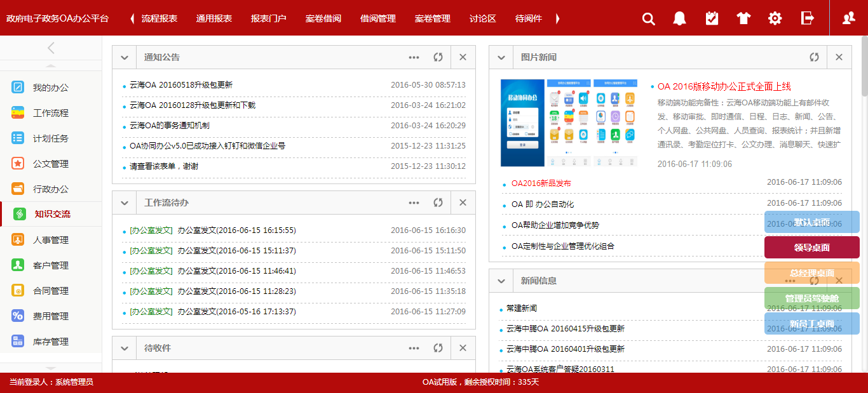Switch to 默认桌面 desktop
Image resolution: width=868 pixels, height=393 pixels.
(812, 222)
